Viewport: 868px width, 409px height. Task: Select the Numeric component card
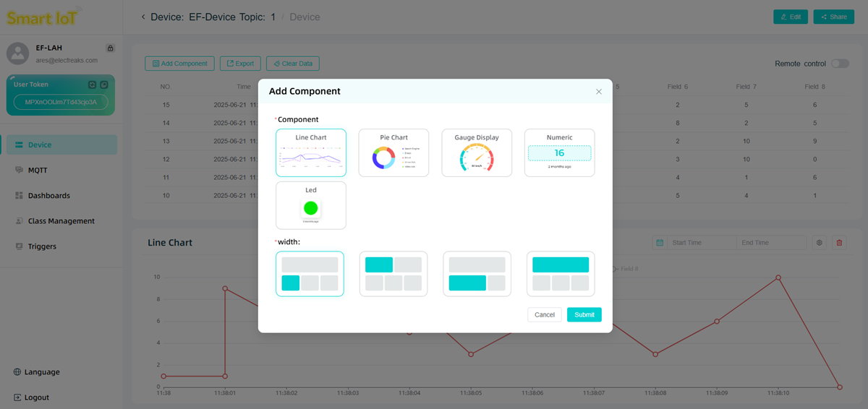(559, 152)
